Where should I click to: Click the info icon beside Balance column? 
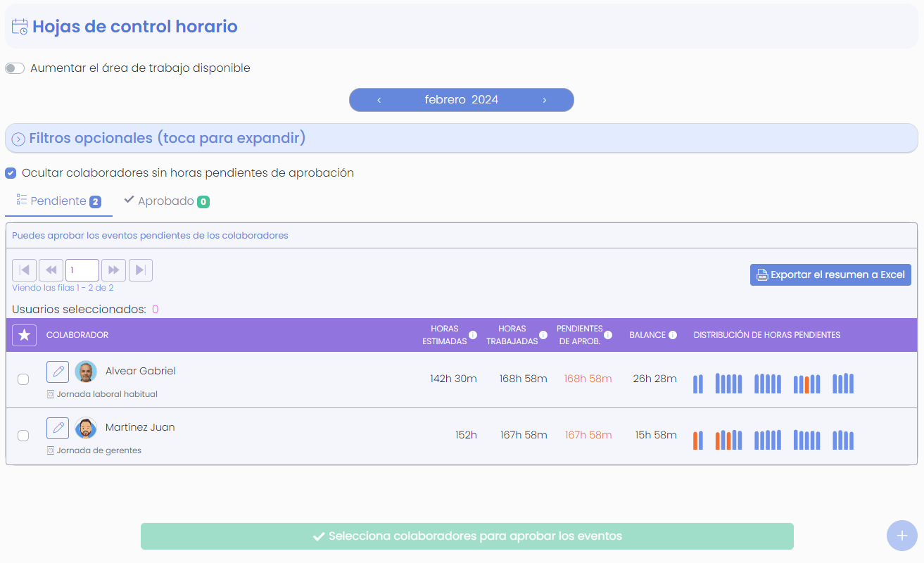[x=672, y=335]
